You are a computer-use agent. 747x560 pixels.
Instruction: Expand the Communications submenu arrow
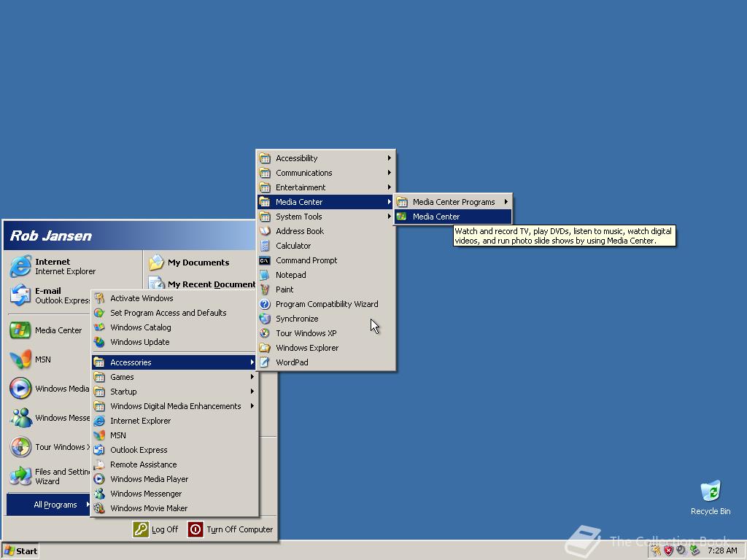390,173
